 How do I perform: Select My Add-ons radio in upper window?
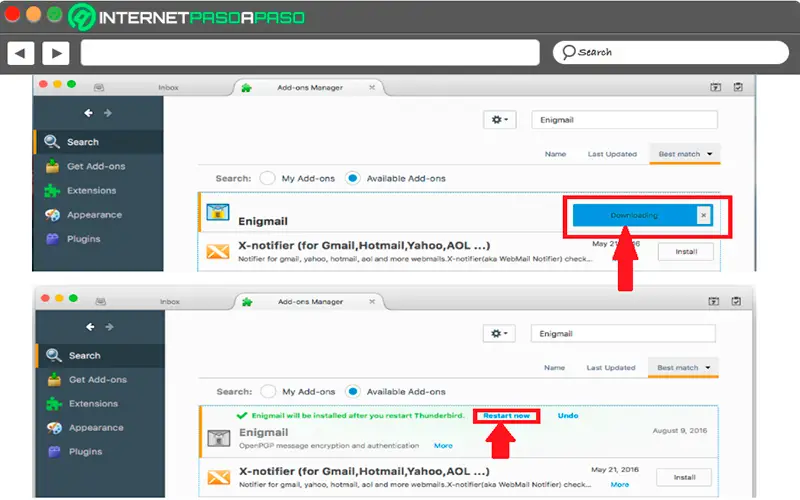tap(267, 179)
